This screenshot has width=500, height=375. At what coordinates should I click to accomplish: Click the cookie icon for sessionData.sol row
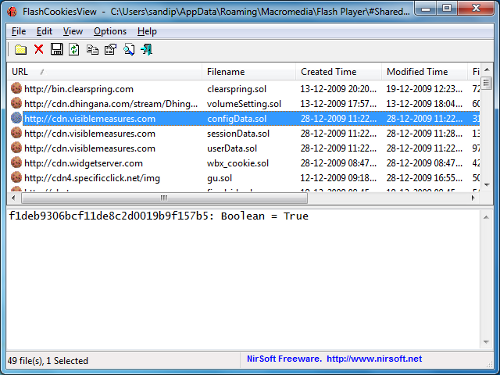pos(16,133)
